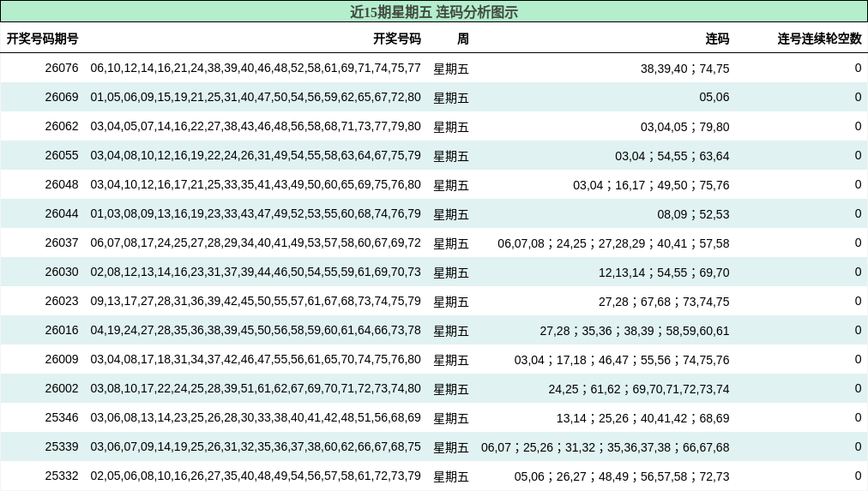The width and height of the screenshot is (868, 491).
Task: Click the winning numbers of issue 26044
Action: [256, 214]
